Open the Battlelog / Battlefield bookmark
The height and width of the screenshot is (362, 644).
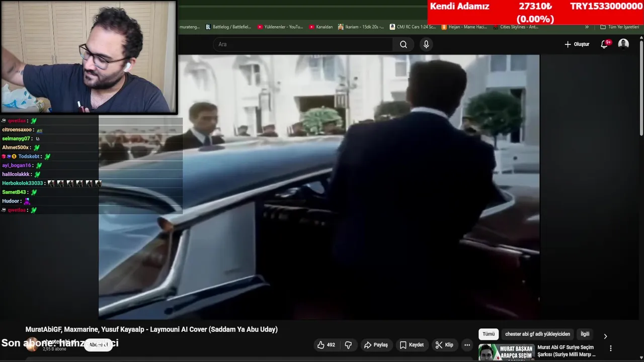pyautogui.click(x=228, y=27)
